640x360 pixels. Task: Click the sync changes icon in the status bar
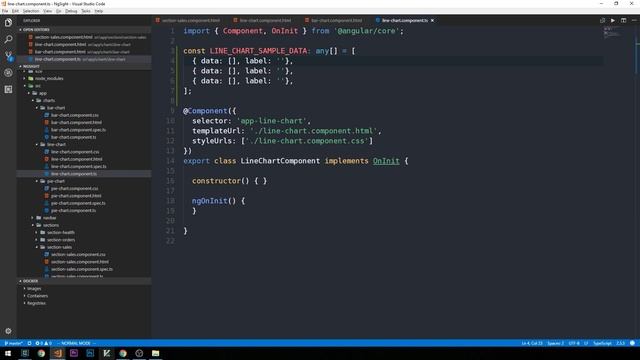click(29, 343)
